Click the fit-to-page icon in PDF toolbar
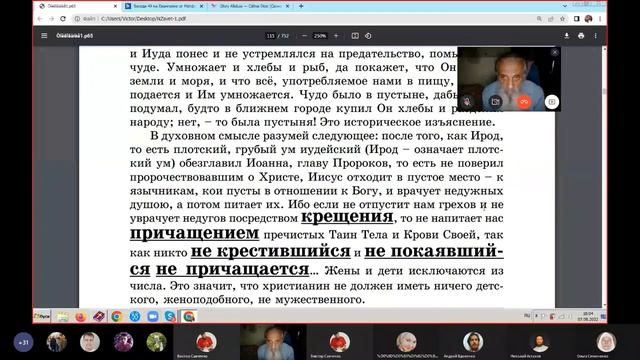The height and width of the screenshot is (360, 640). click(355, 36)
